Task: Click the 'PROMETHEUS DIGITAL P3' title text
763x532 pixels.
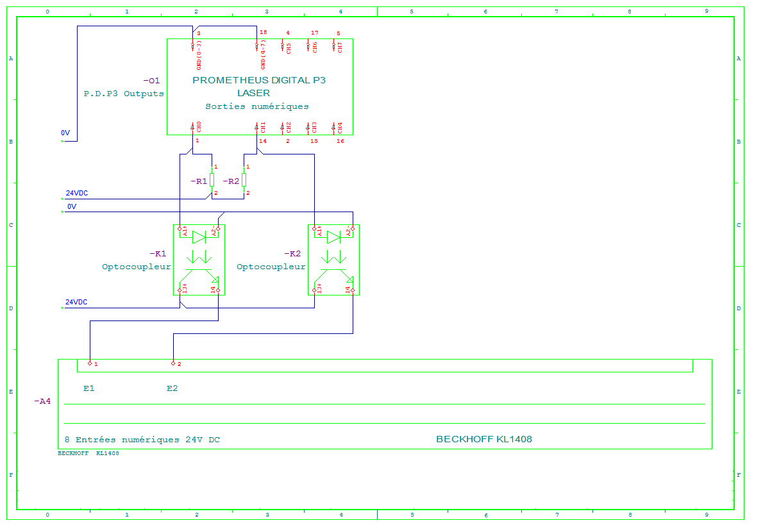Action: pos(259,80)
